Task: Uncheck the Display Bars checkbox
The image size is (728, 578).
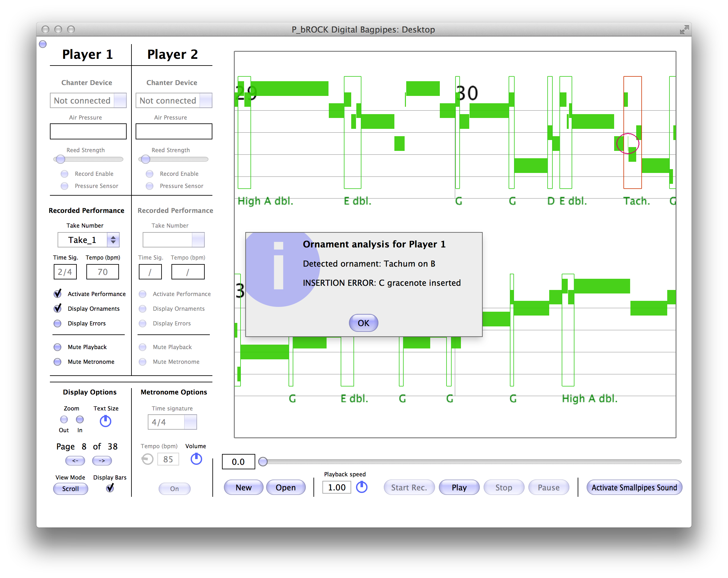Action: pos(110,488)
